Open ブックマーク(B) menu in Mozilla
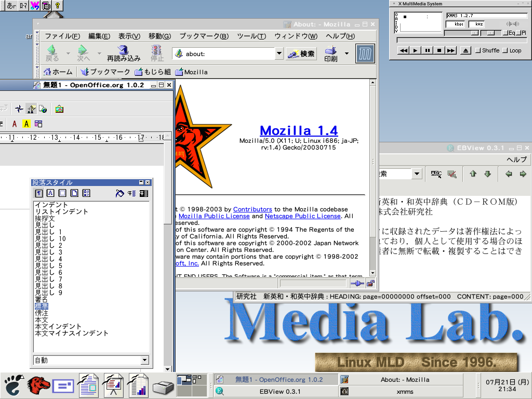This screenshot has width=532, height=399. (204, 36)
